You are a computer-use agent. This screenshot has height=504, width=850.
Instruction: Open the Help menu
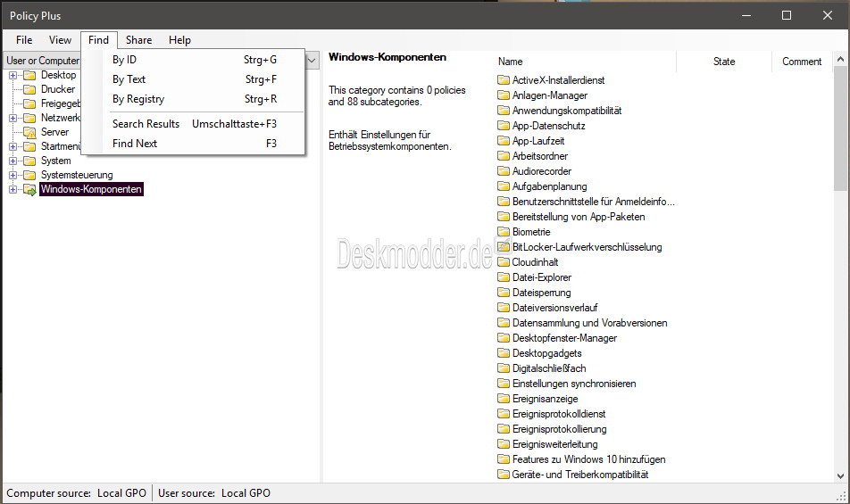[x=179, y=39]
